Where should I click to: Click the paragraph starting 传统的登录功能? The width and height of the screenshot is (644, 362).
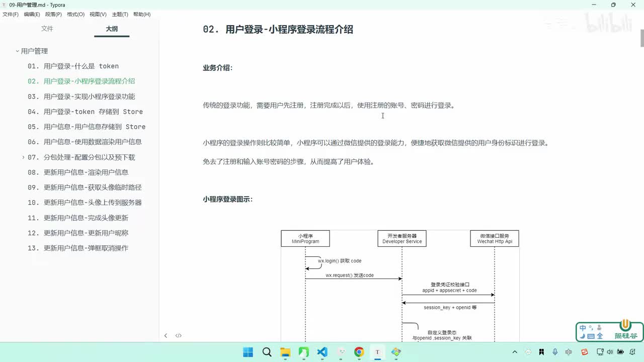click(329, 106)
